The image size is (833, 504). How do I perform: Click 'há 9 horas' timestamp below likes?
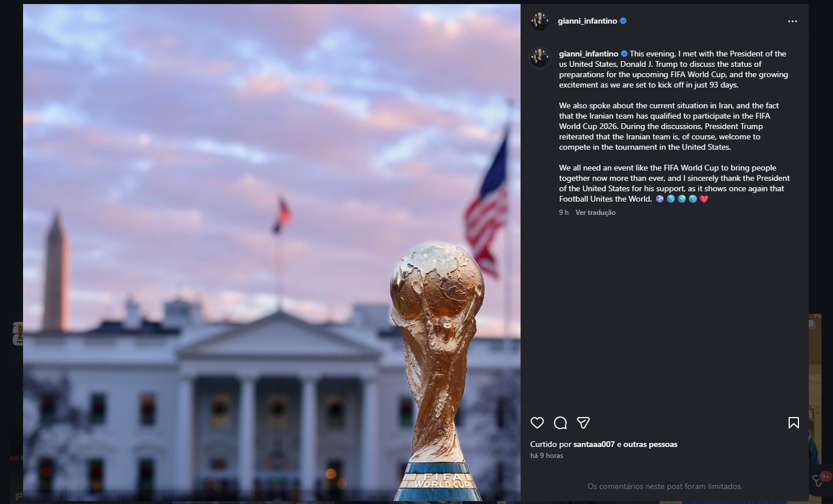(546, 456)
